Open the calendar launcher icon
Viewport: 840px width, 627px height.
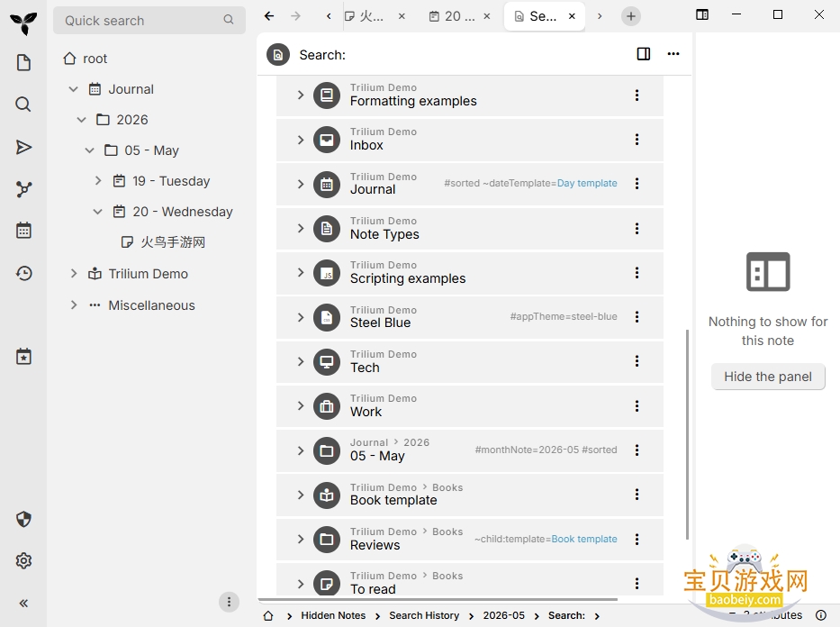[x=23, y=231]
